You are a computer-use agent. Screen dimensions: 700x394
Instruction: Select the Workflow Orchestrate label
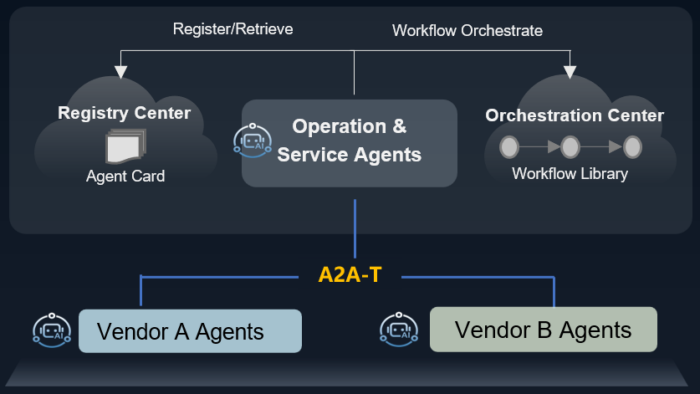[x=467, y=31]
